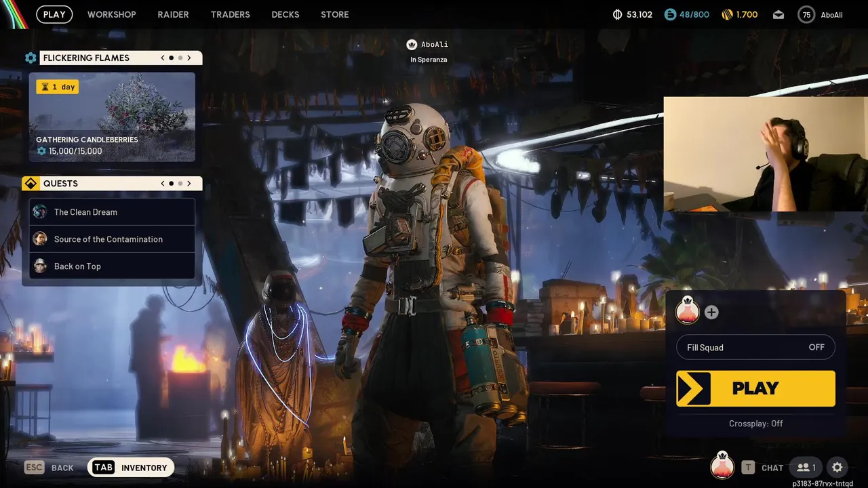Click the 1.700 token amount
The height and width of the screenshot is (488, 868).
click(x=747, y=14)
